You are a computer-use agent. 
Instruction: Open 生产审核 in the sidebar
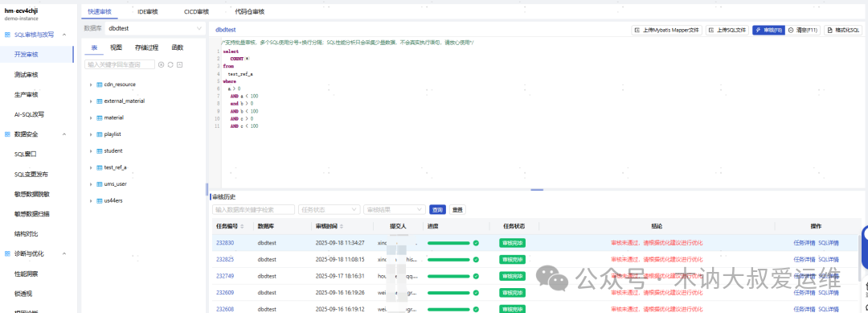tap(26, 94)
